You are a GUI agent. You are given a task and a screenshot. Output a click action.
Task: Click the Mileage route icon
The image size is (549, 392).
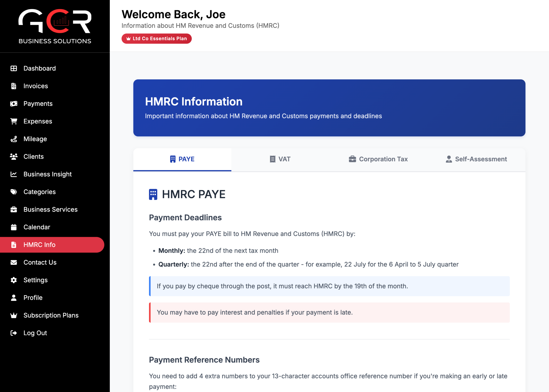click(x=14, y=139)
